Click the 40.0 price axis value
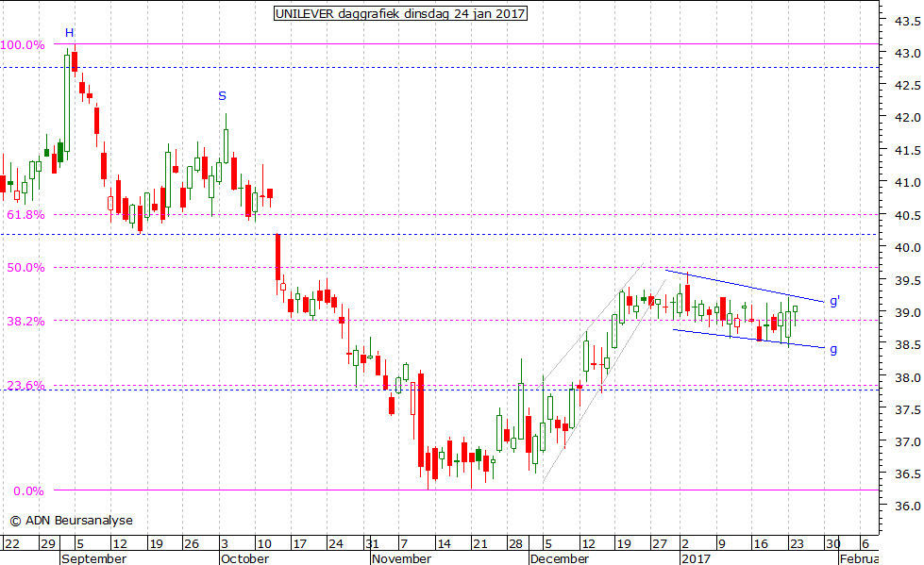The width and height of the screenshot is (924, 565). point(908,247)
